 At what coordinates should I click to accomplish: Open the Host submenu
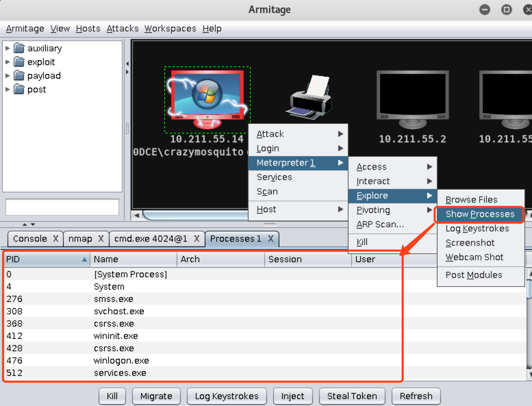pos(298,209)
